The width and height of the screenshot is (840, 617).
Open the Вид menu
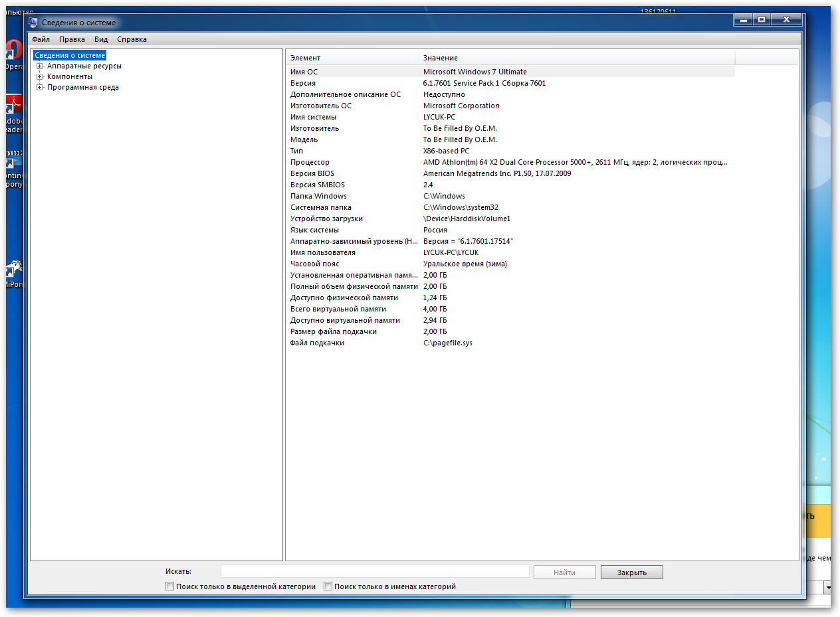click(101, 39)
